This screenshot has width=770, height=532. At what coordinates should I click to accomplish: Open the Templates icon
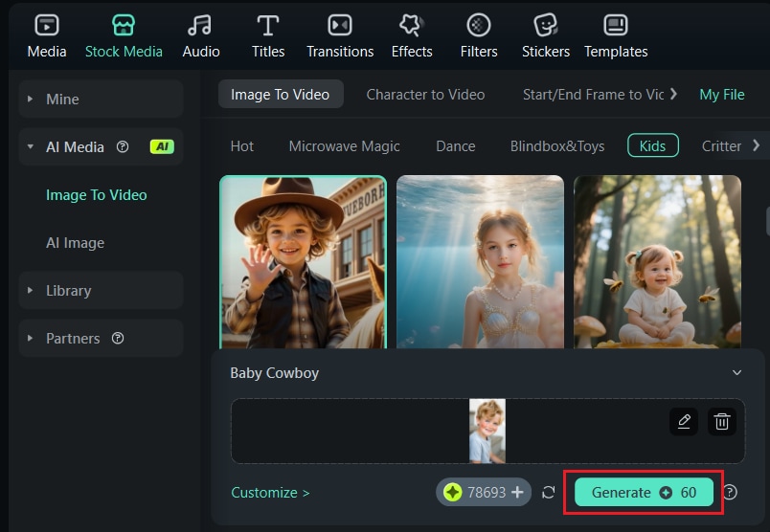[615, 25]
